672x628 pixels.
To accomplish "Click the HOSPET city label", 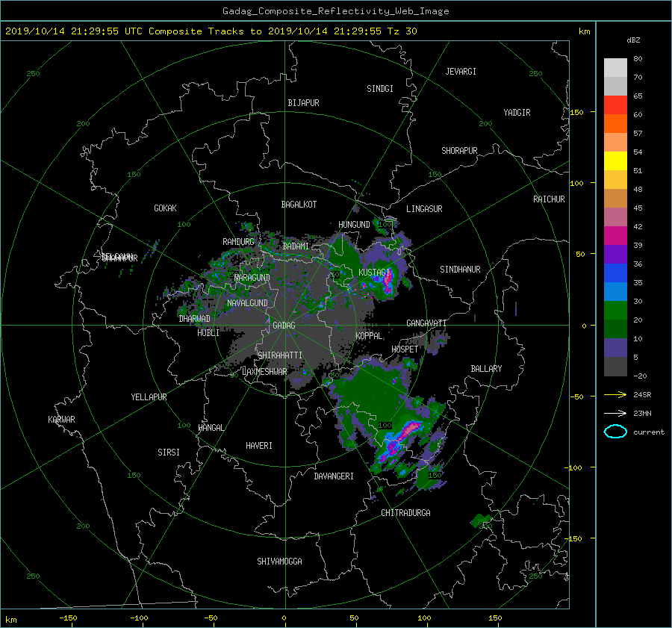I will 405,349.
